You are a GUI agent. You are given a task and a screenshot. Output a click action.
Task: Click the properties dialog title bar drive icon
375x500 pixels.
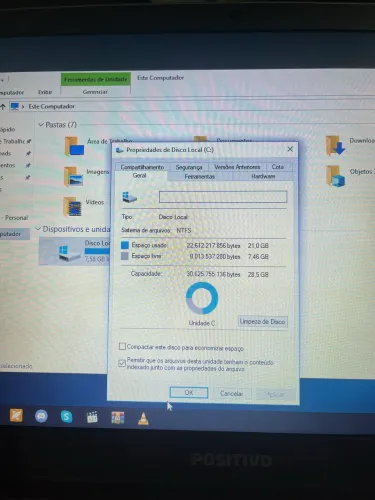[x=120, y=150]
